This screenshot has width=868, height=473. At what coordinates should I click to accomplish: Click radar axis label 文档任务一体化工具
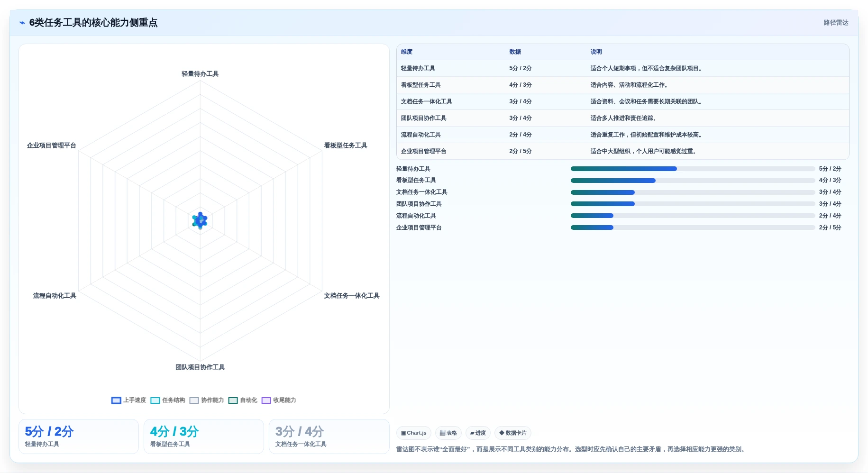point(352,296)
